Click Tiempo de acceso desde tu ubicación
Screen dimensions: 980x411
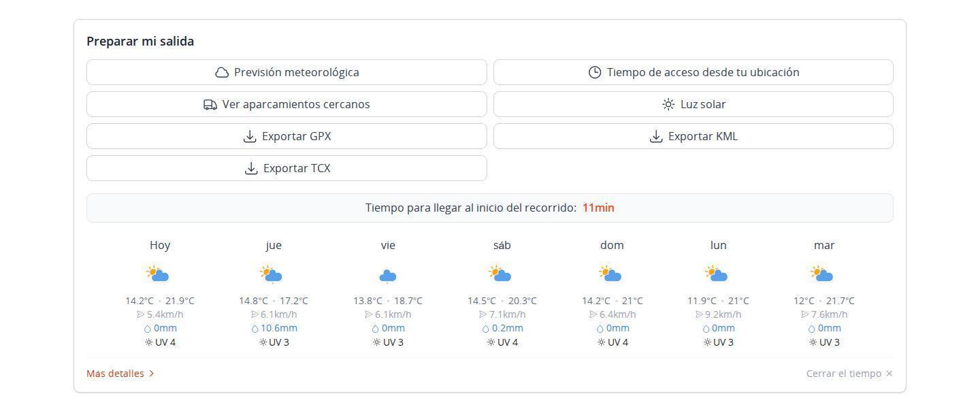693,72
